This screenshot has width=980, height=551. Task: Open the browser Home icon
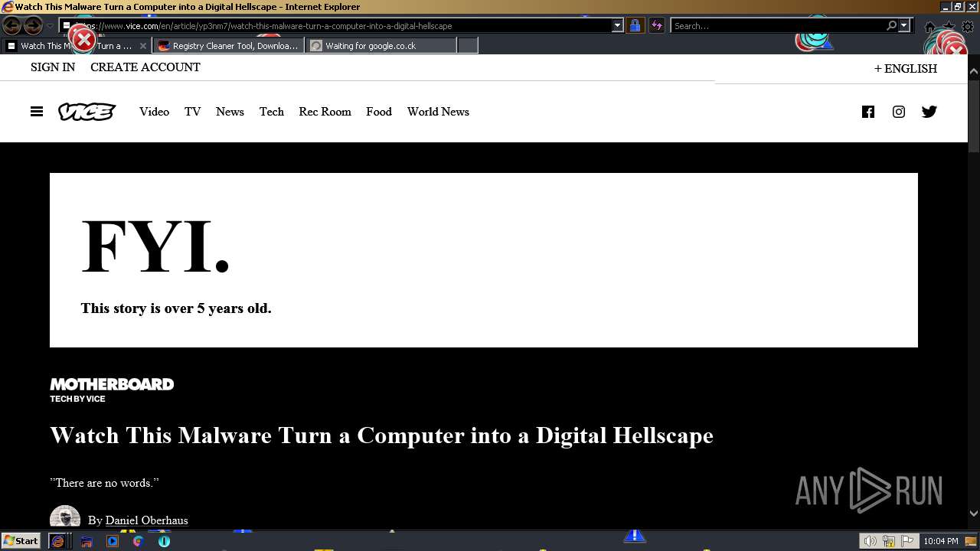930,27
